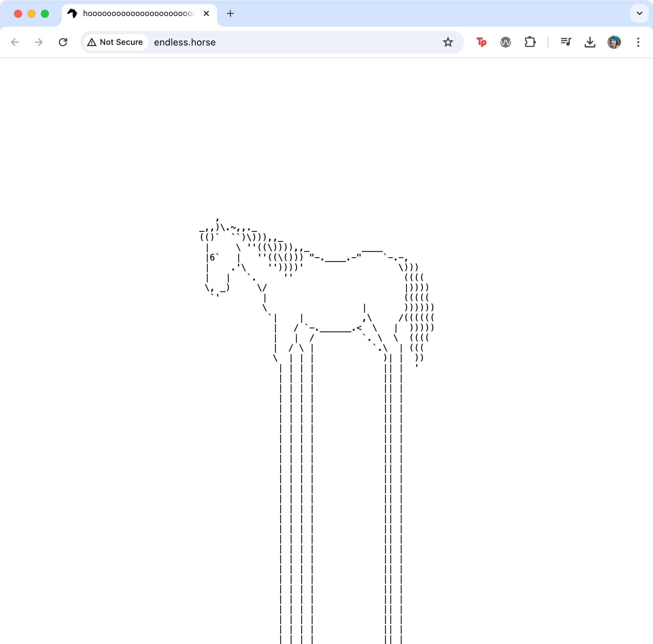Reload the endless.horse page

click(63, 42)
